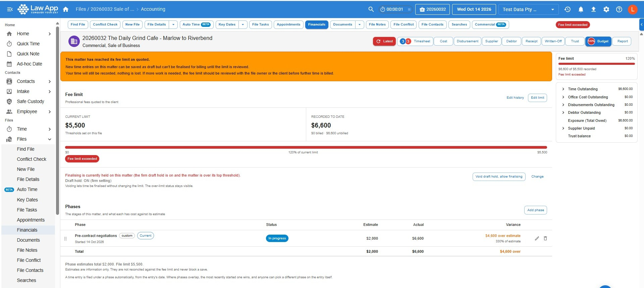Click the Fee limit exceeded header badge
The width and height of the screenshot is (644, 288).
(x=573, y=25)
